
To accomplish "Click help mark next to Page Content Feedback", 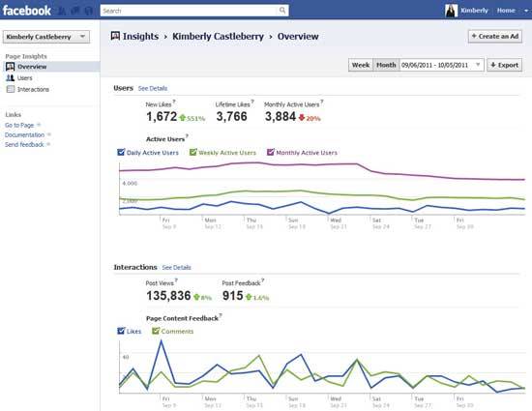I will click(221, 315).
